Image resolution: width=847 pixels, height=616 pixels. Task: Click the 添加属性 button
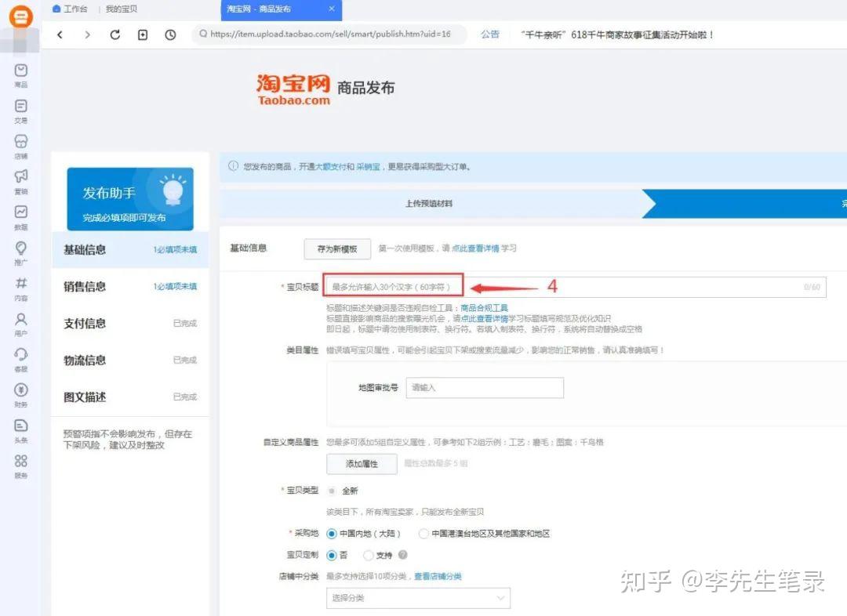pos(362,464)
